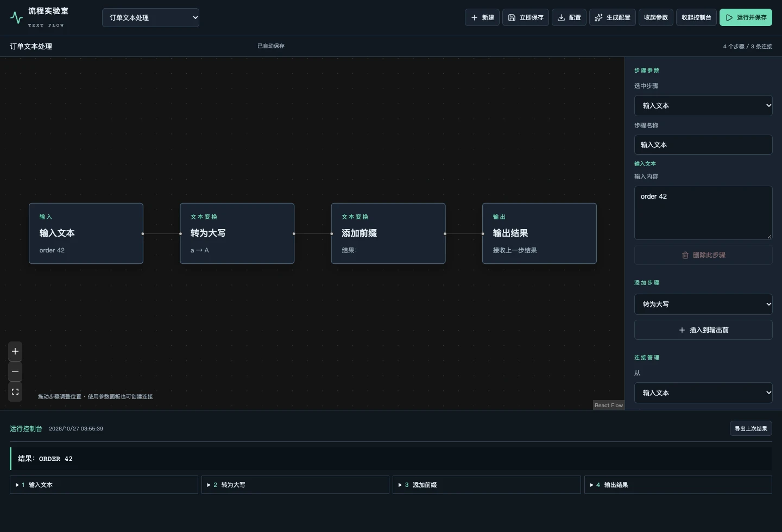Viewport: 782px width, 532px height.
Task: Save now with 立即保存
Action: click(526, 17)
